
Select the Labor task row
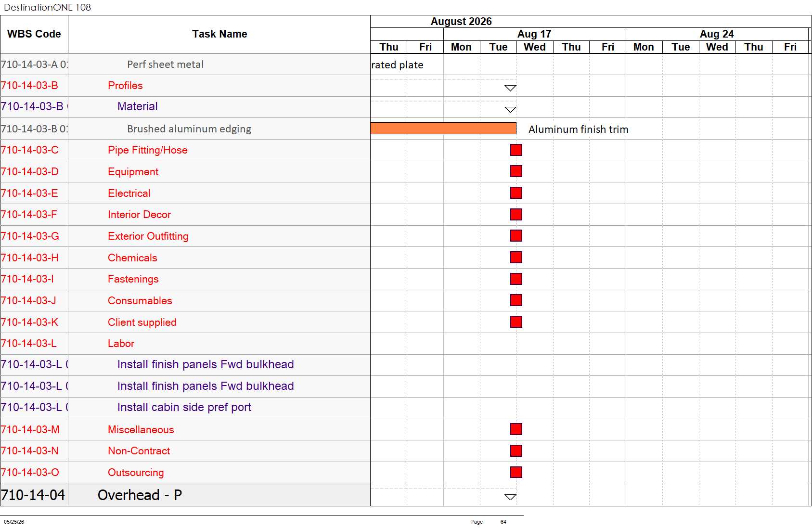coord(185,344)
